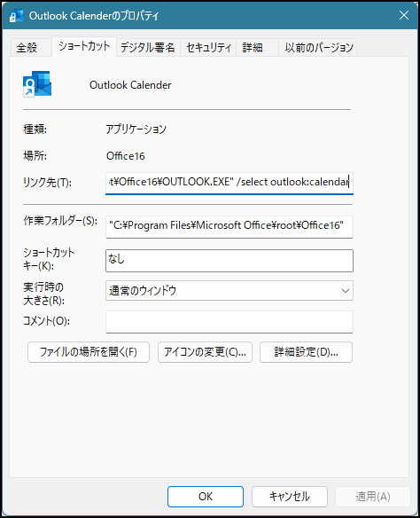Open アイコンの変更 dialog
Screen dimensions: 420x518
(205, 352)
